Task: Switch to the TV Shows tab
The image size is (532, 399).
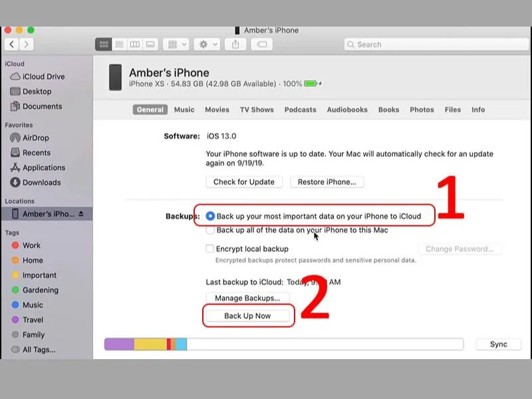Action: click(x=257, y=110)
